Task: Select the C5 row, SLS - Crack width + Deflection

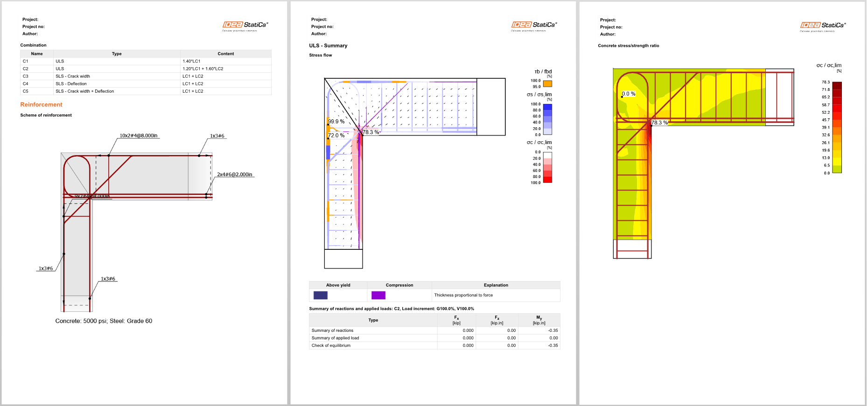Action: click(146, 91)
